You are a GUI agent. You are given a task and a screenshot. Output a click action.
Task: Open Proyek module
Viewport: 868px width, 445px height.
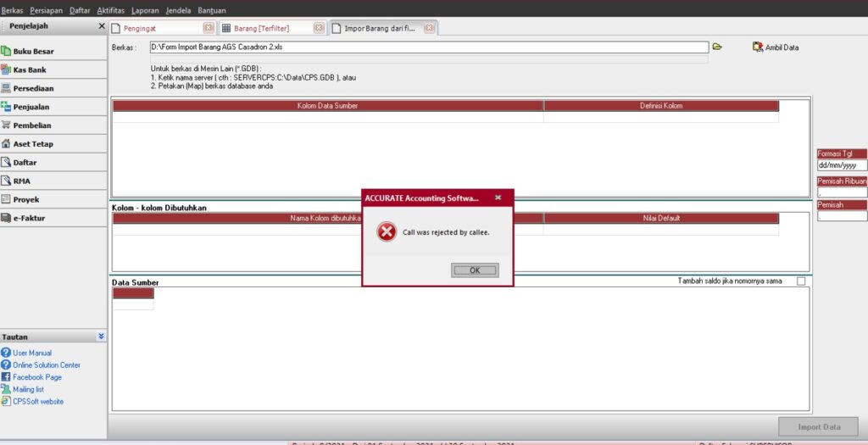[53, 199]
